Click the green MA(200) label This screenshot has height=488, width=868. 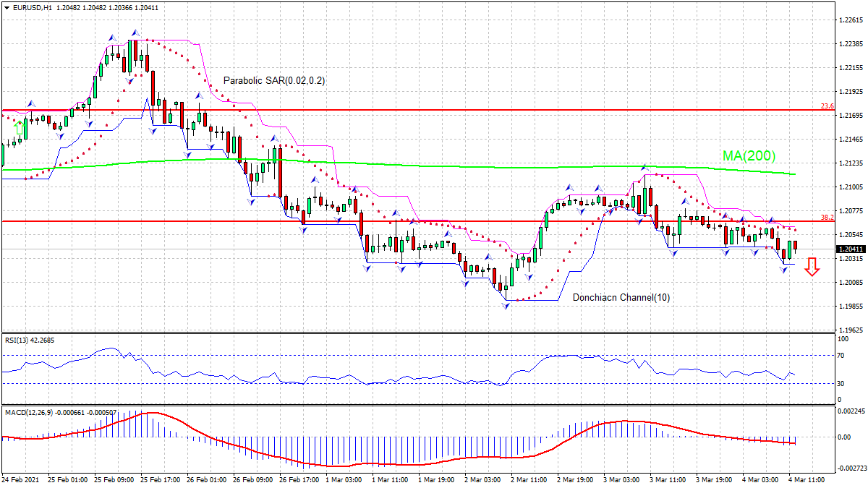[x=749, y=155]
